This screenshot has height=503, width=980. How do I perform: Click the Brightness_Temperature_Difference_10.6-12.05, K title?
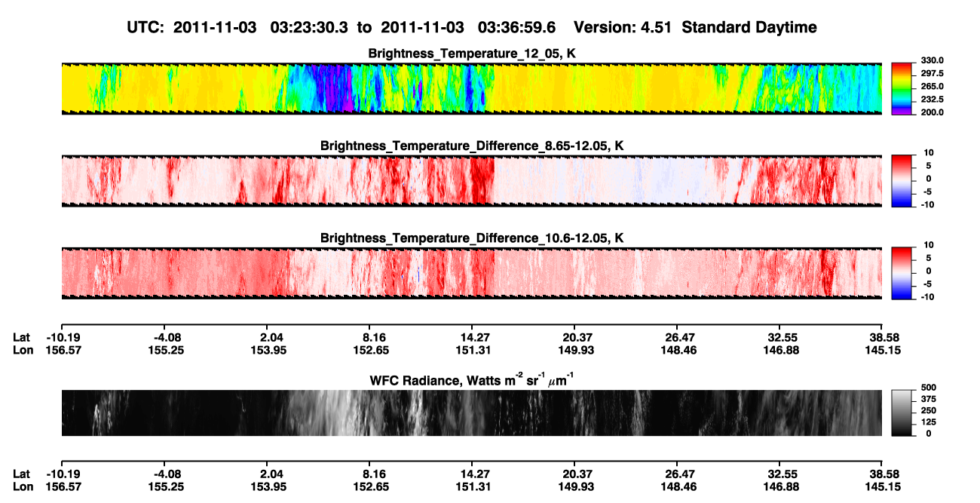[472, 238]
